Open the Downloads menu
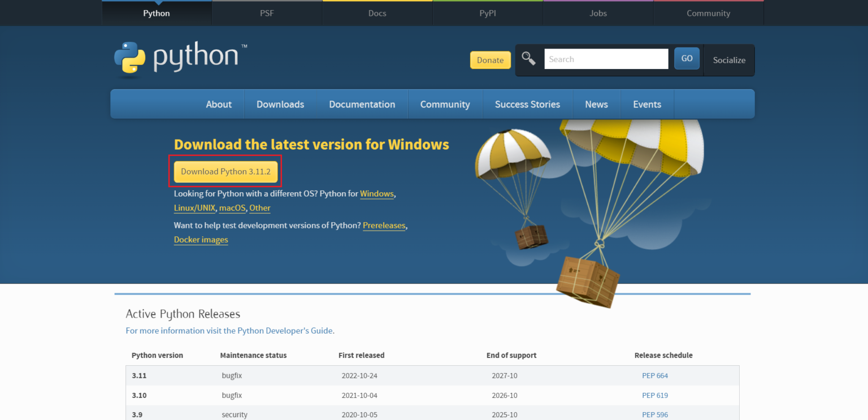 [280, 104]
